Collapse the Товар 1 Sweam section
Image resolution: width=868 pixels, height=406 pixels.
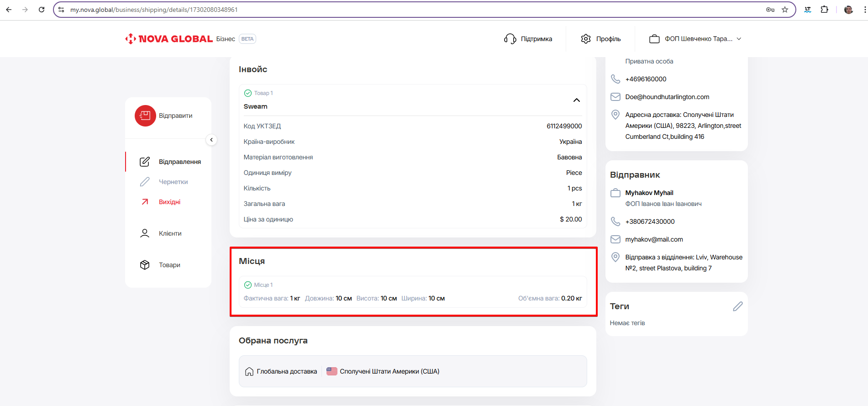point(576,100)
